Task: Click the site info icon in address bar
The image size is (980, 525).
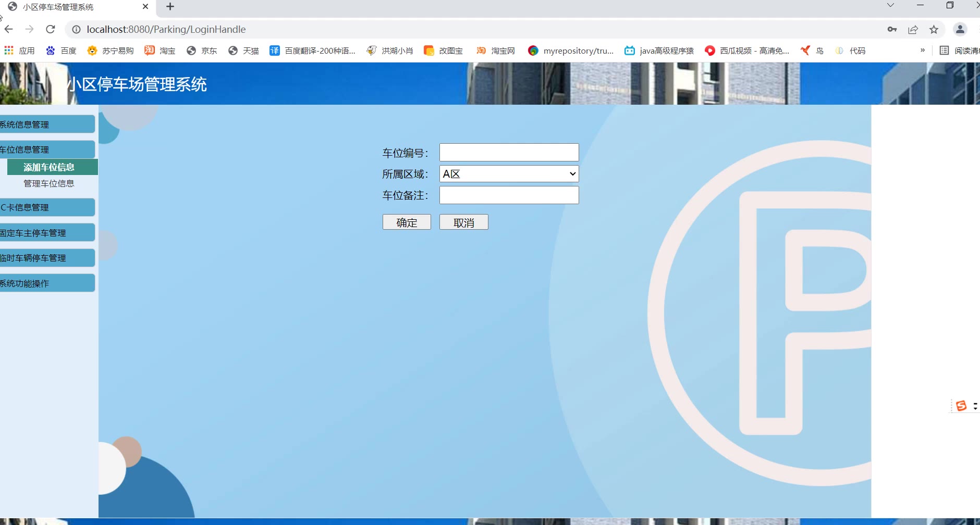Action: (x=76, y=30)
